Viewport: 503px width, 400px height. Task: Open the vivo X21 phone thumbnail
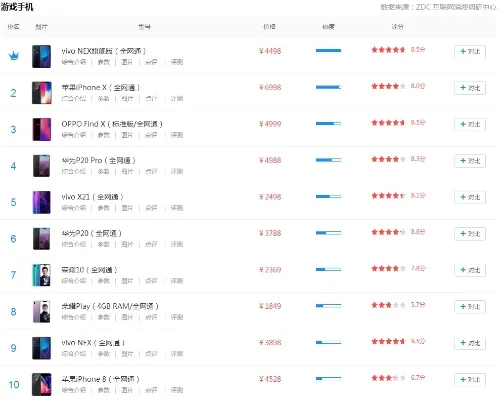(42, 202)
